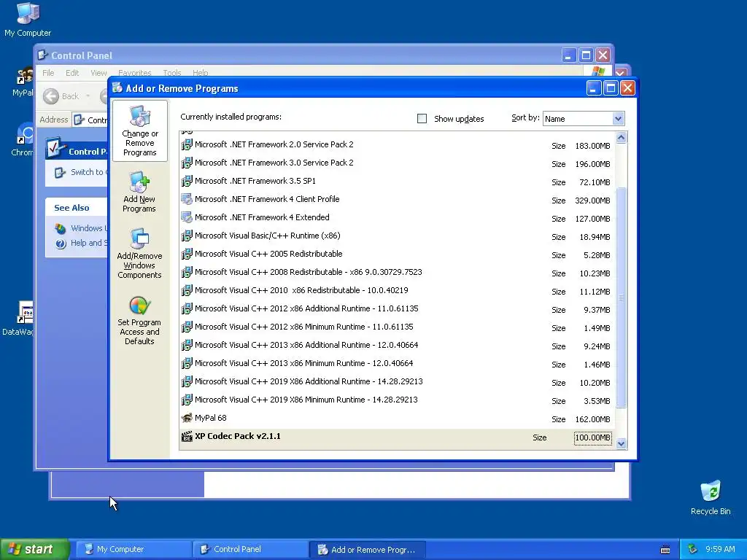The width and height of the screenshot is (747, 560).
Task: Click icon of .NET Framework 3.5 SP1
Action: [x=187, y=181]
